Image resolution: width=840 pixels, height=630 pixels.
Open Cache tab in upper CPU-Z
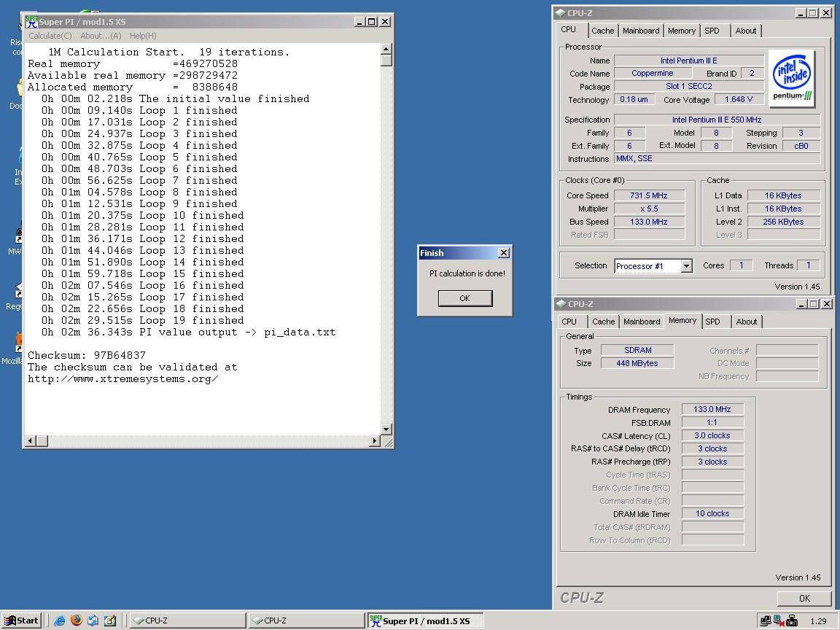tap(603, 31)
